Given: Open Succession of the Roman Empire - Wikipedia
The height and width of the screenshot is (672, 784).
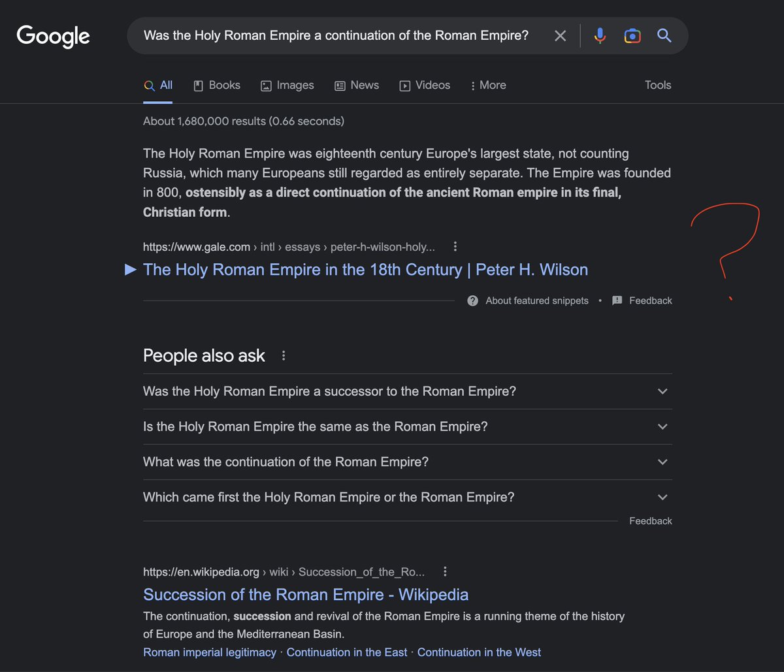Looking at the screenshot, I should pyautogui.click(x=306, y=595).
